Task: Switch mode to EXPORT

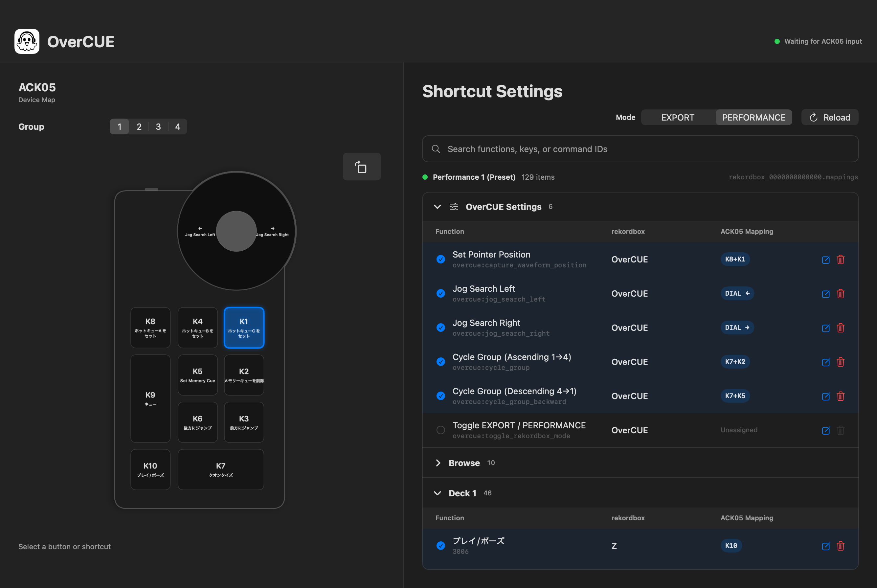Action: coord(678,117)
